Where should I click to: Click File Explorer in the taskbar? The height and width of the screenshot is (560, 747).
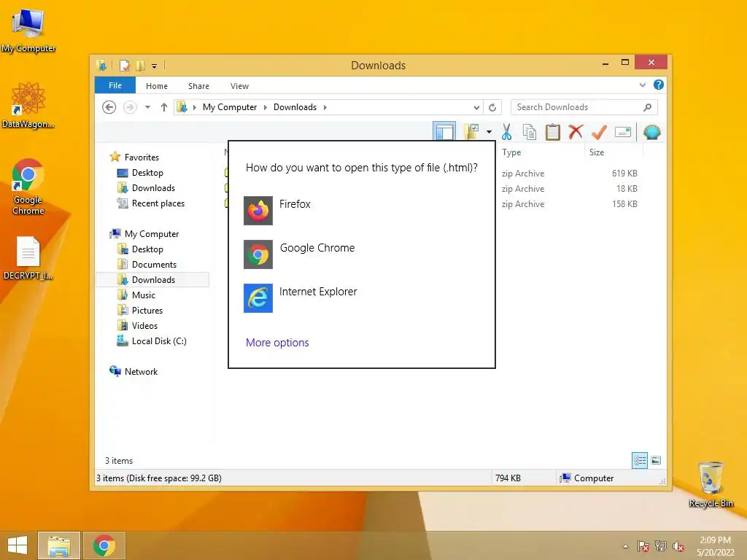[59, 545]
